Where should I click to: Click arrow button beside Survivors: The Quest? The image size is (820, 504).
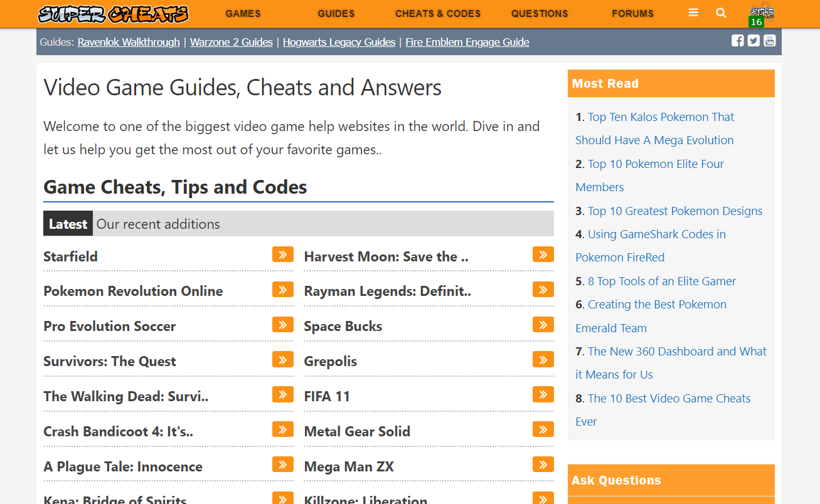(283, 360)
